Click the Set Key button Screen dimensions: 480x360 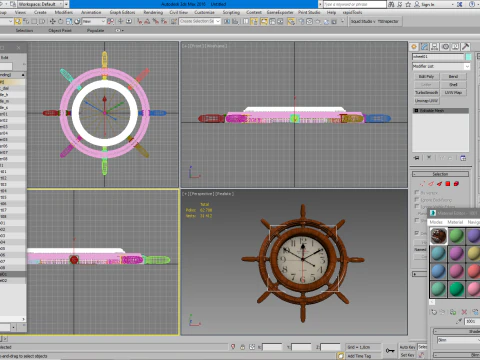pos(408,355)
